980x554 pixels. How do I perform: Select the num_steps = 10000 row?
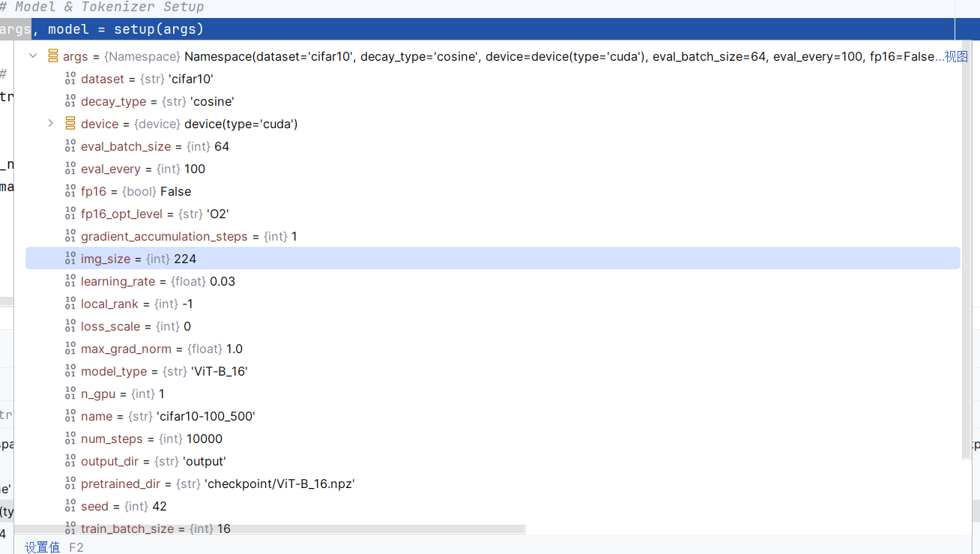pos(493,439)
